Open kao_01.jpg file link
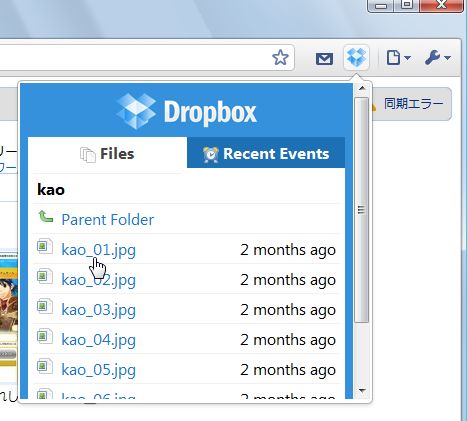 pos(99,250)
